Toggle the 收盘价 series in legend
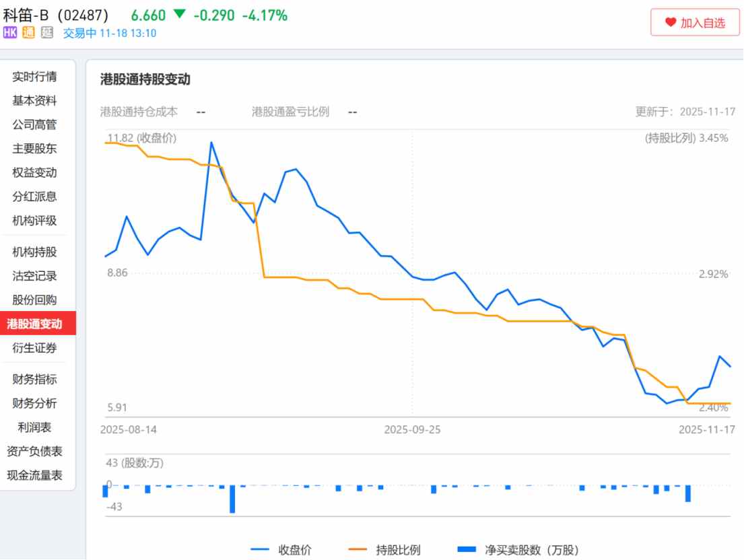 [281, 550]
